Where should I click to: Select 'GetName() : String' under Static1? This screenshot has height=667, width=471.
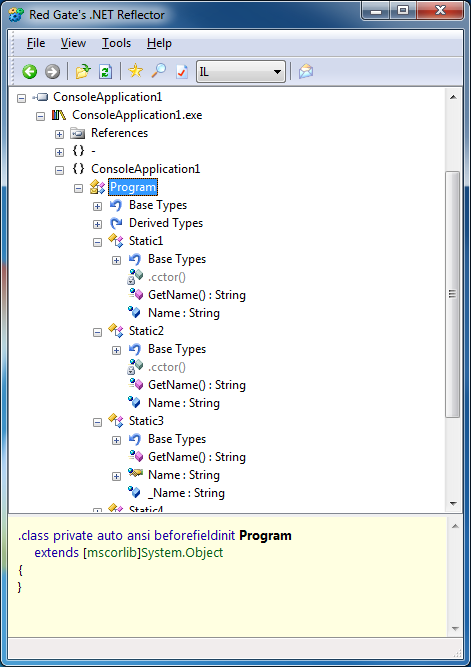coord(197,295)
